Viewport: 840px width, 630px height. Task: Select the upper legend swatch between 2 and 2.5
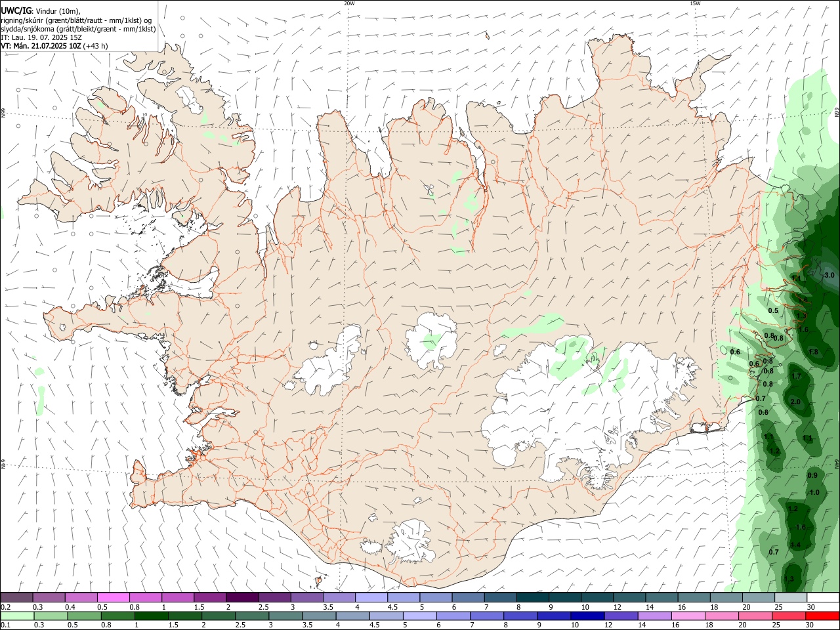(241, 597)
